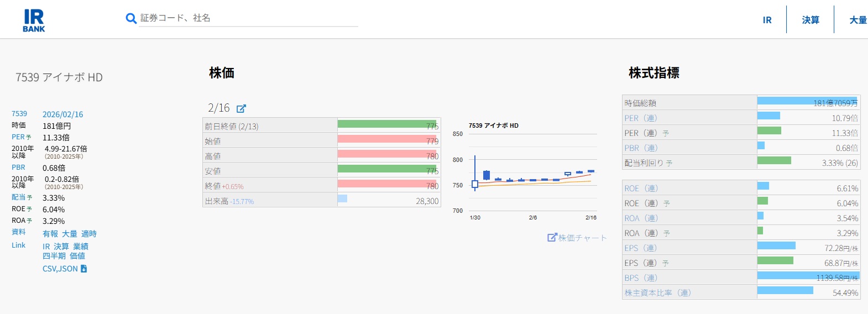Open external link icon beside 2/16

[x=241, y=108]
